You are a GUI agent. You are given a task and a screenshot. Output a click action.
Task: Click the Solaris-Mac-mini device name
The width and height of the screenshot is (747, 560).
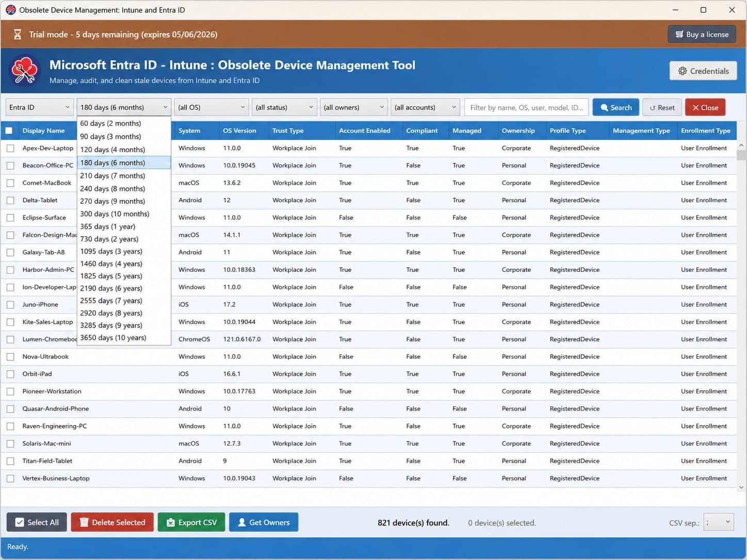[46, 443]
